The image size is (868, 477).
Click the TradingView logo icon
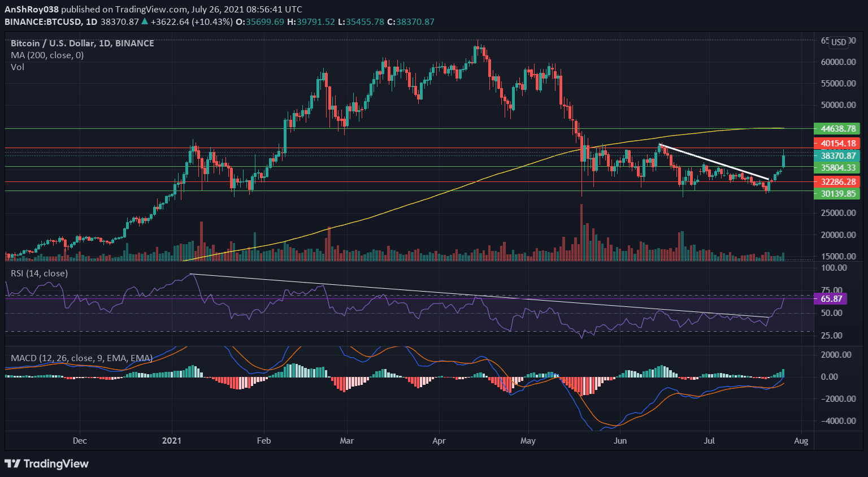click(12, 464)
